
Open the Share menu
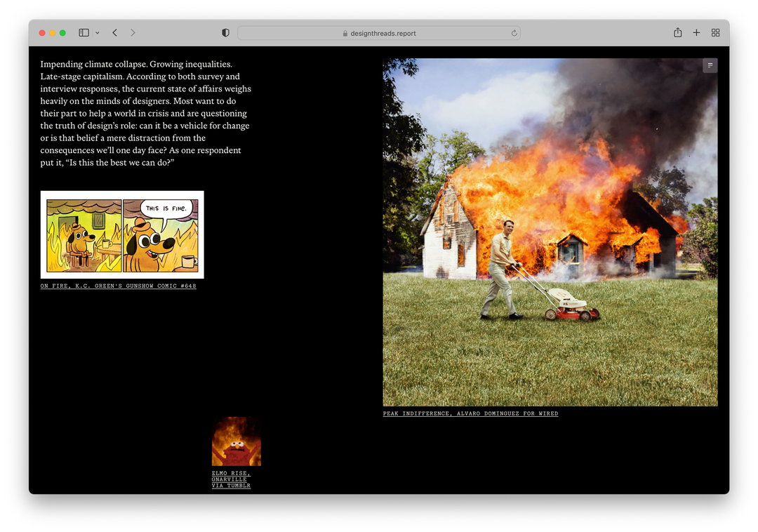(x=678, y=32)
